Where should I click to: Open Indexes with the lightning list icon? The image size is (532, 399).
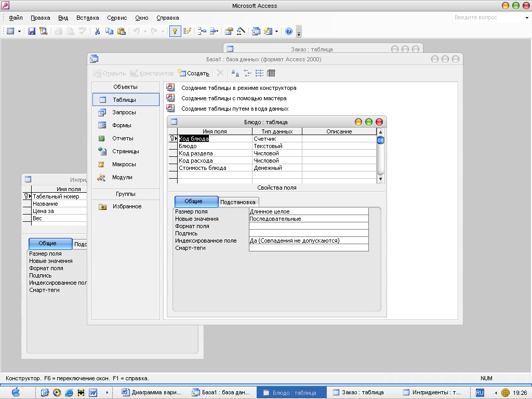pyautogui.click(x=187, y=31)
